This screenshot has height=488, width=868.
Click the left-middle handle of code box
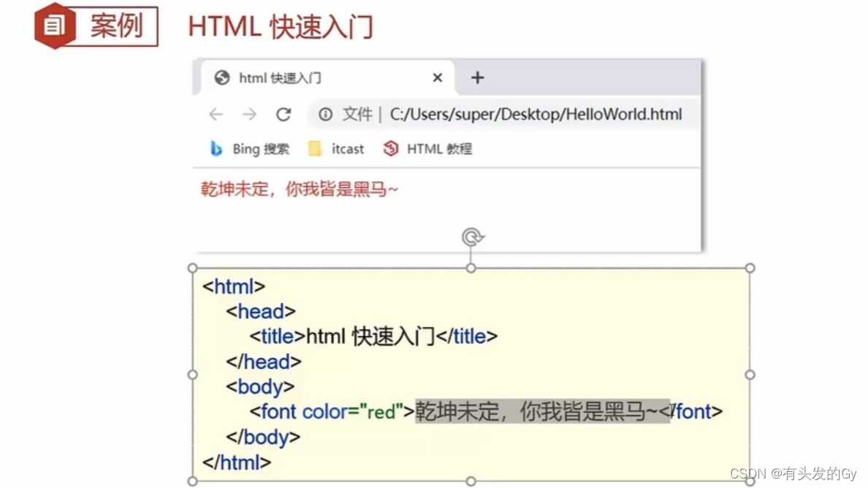193,375
